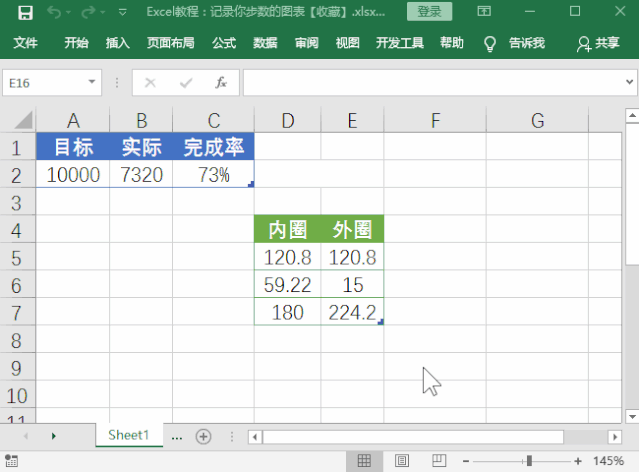The width and height of the screenshot is (639, 472).
Task: Select the 目标 header cell
Action: point(73,147)
